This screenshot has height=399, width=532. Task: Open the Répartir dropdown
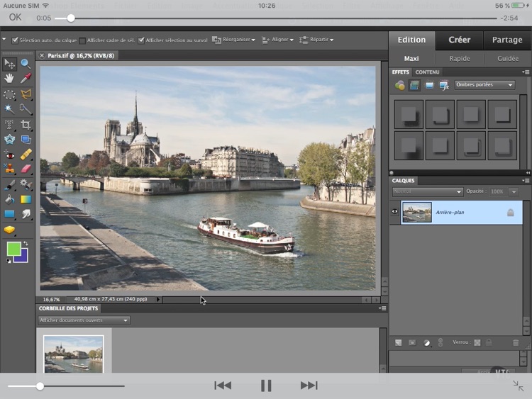[316, 40]
